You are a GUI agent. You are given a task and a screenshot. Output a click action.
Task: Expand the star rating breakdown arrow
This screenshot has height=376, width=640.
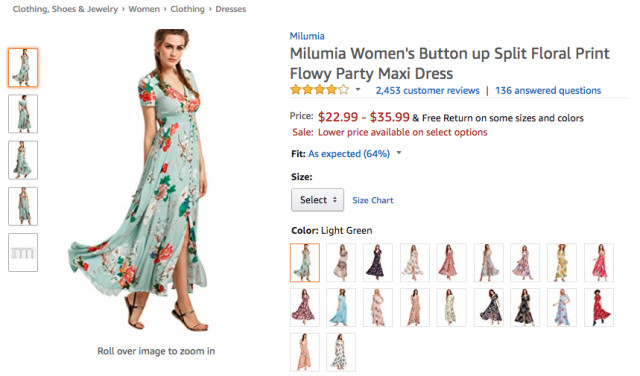[x=358, y=89]
